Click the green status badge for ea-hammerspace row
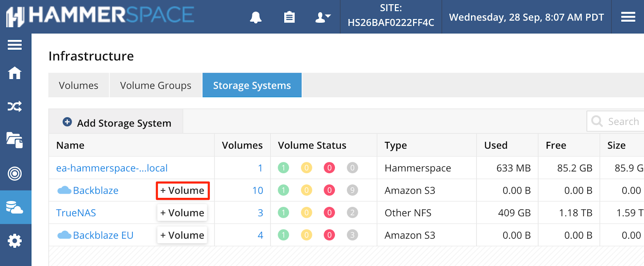Screen dimensions: 644x266 pyautogui.click(x=283, y=168)
